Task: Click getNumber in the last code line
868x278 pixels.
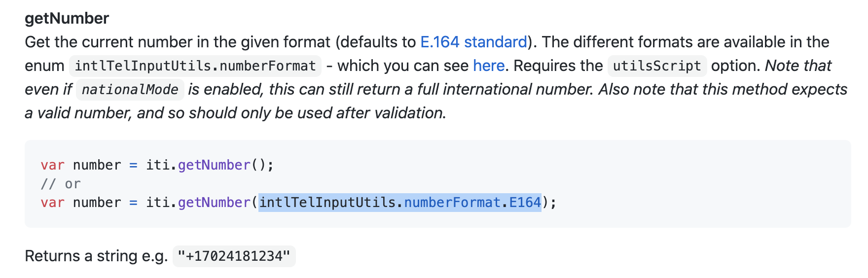Action: (214, 203)
